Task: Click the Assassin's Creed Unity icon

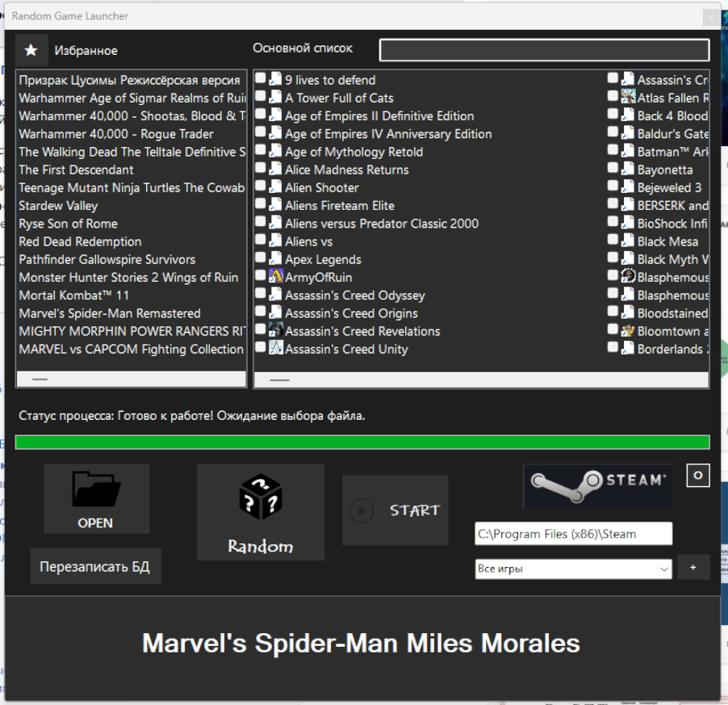Action: (x=276, y=348)
